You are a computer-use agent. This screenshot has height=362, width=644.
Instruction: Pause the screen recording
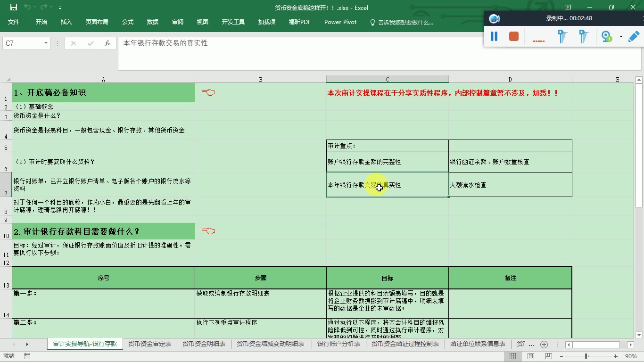pyautogui.click(x=494, y=36)
